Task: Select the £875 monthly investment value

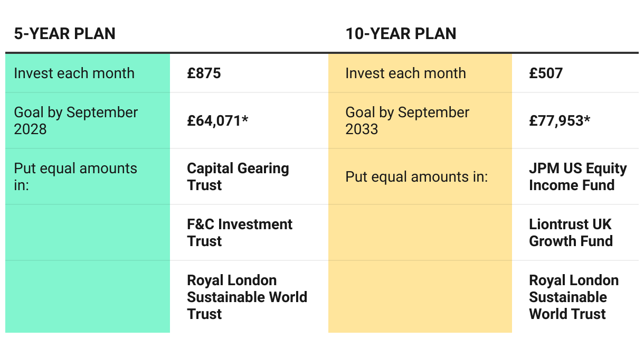Action: coord(204,73)
